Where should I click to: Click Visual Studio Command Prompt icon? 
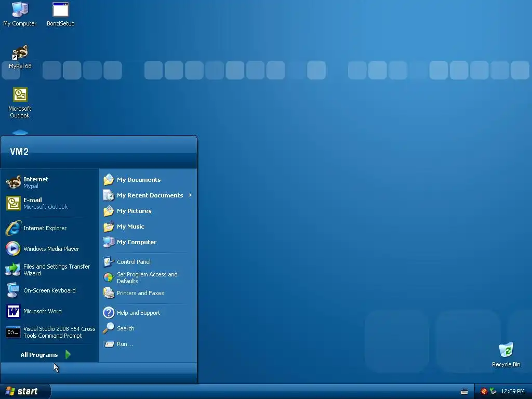13,332
